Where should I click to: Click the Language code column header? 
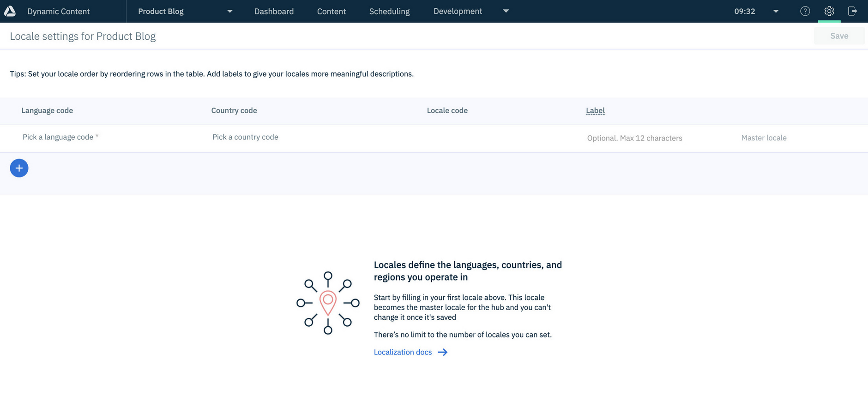pos(47,110)
